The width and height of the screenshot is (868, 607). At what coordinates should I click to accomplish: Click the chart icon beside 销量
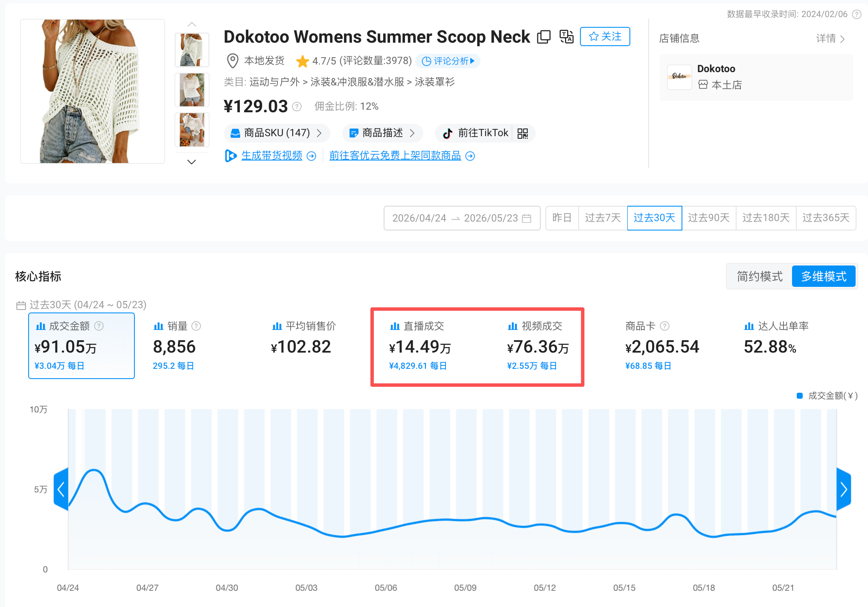(158, 327)
